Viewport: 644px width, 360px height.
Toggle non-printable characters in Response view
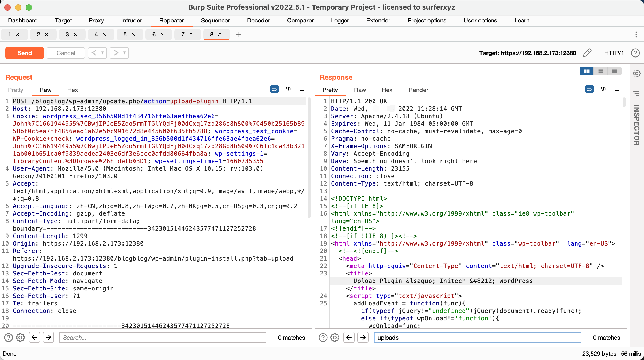pyautogui.click(x=603, y=89)
